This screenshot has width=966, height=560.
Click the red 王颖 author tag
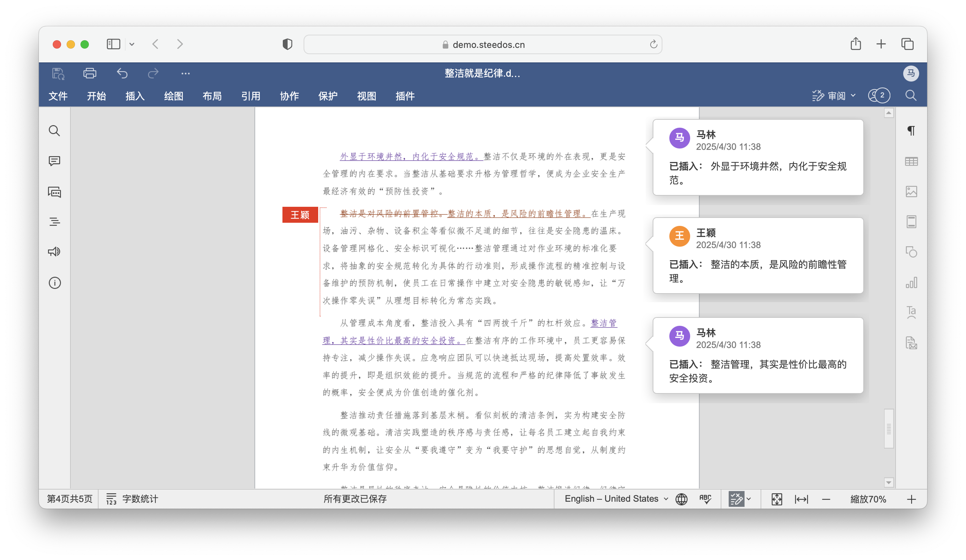(x=300, y=215)
